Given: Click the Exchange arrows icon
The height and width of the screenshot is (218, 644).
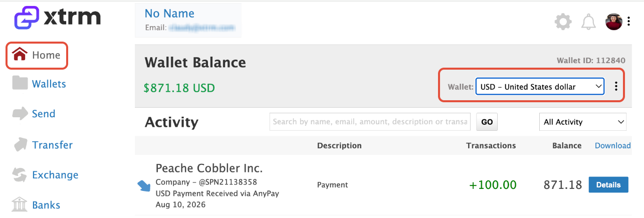Looking at the screenshot, I should point(20,175).
